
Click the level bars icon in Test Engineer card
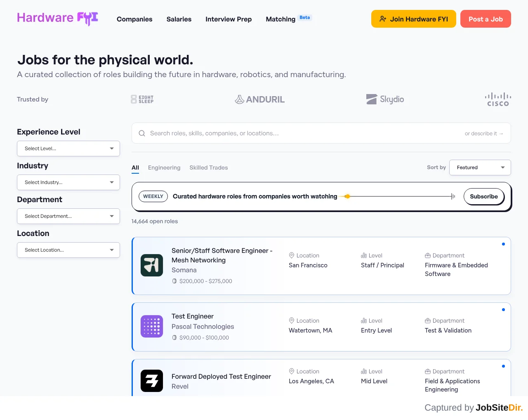click(x=364, y=321)
